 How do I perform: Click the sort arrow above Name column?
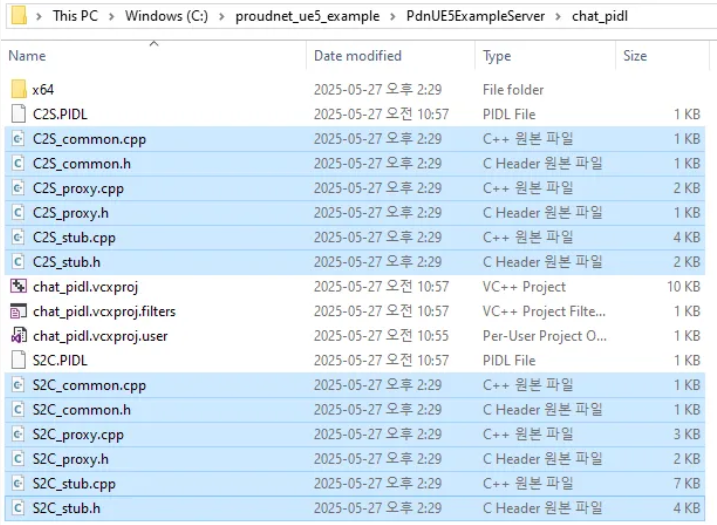coord(154,44)
